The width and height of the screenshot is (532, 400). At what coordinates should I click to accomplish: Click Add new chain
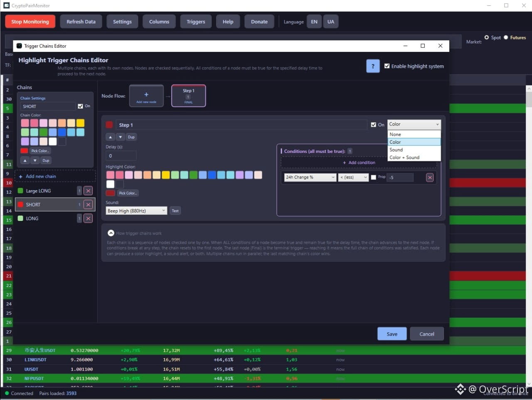(x=55, y=177)
